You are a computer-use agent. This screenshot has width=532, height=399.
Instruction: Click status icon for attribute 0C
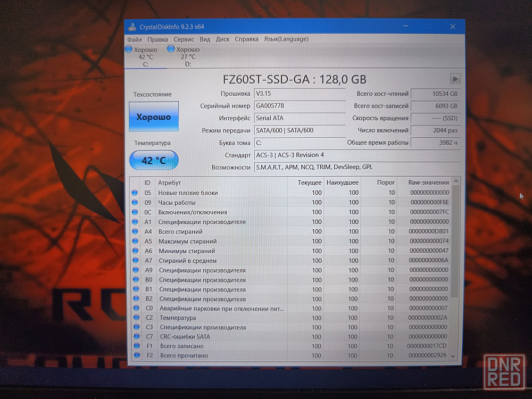click(135, 212)
